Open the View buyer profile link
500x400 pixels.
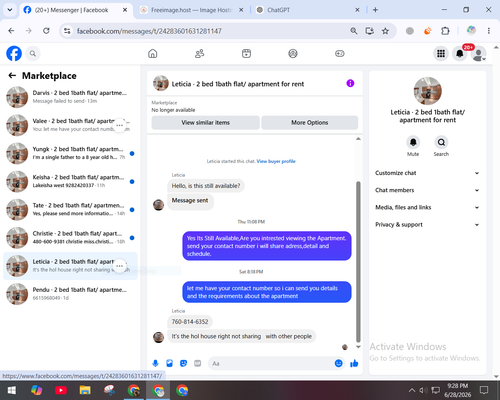tap(276, 161)
